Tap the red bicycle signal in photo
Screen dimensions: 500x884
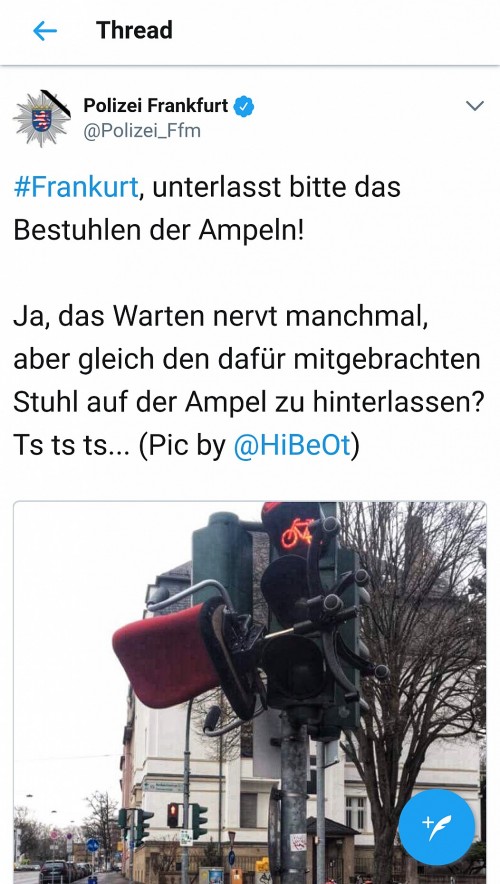point(297,533)
